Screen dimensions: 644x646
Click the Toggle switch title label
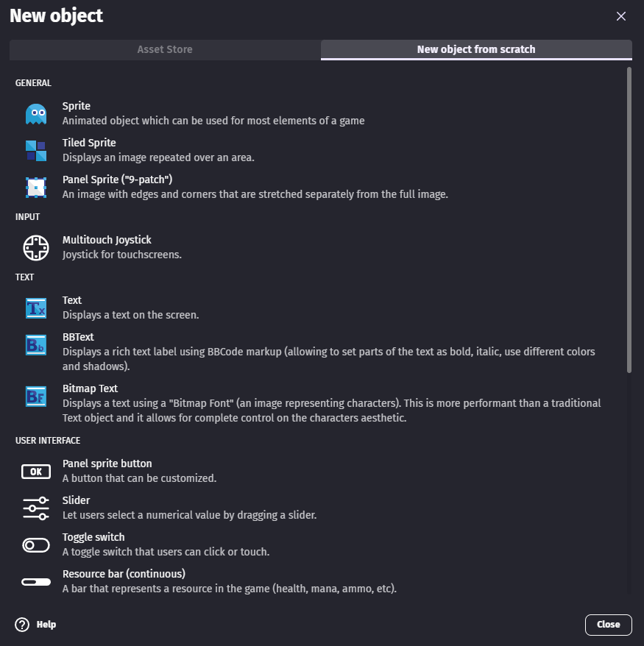pyautogui.click(x=93, y=537)
